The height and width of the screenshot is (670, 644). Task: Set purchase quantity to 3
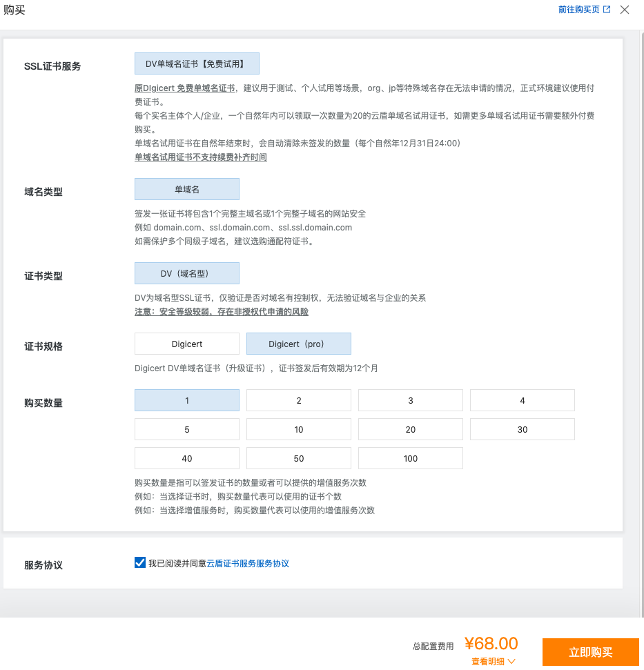[x=411, y=400]
